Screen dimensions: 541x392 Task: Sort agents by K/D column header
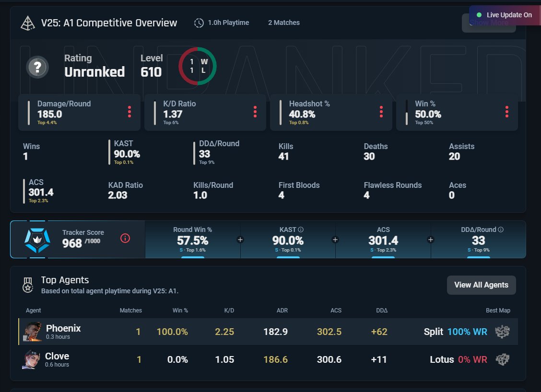tap(229, 310)
